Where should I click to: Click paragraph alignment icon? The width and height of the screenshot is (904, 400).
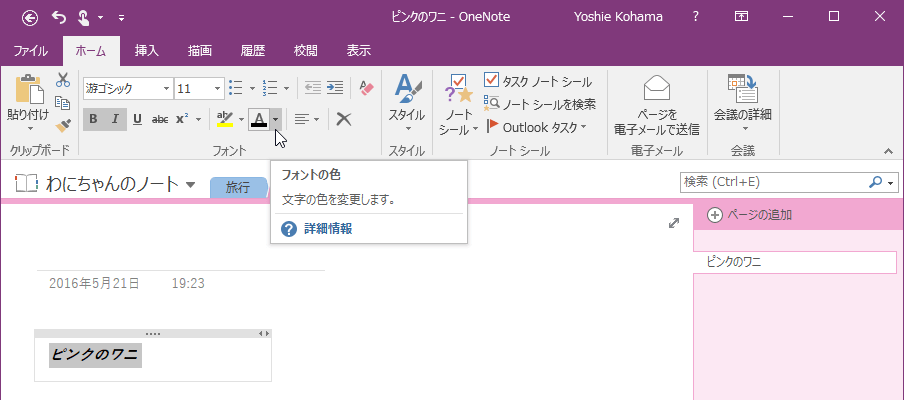coord(301,119)
